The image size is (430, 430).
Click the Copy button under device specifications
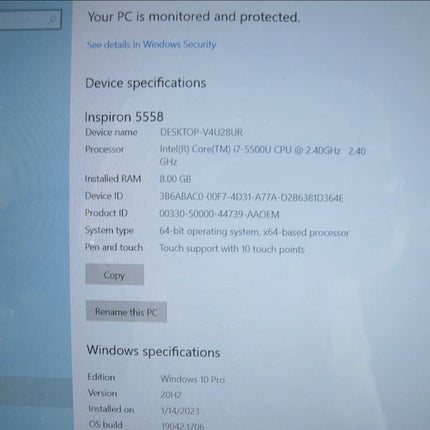tap(114, 275)
